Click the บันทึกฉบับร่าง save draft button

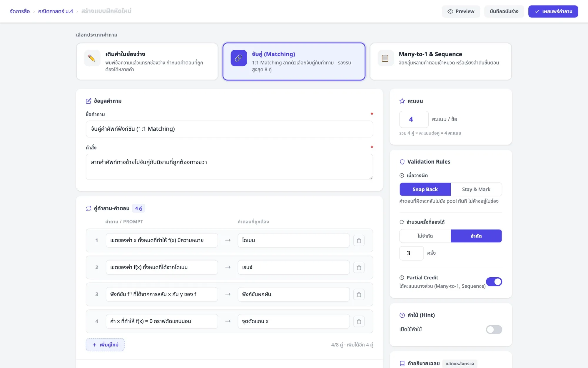click(504, 11)
